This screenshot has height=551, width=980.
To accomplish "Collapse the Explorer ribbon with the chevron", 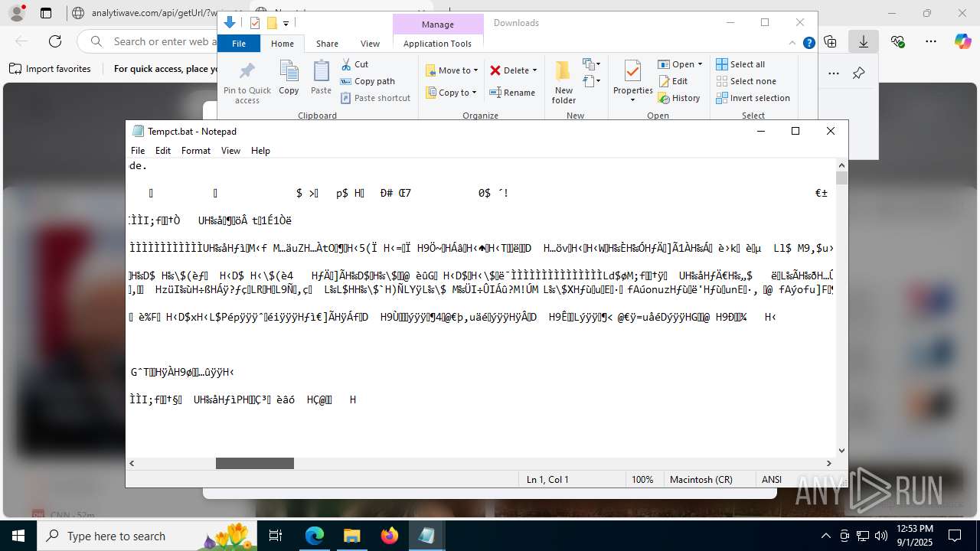I will tap(792, 43).
